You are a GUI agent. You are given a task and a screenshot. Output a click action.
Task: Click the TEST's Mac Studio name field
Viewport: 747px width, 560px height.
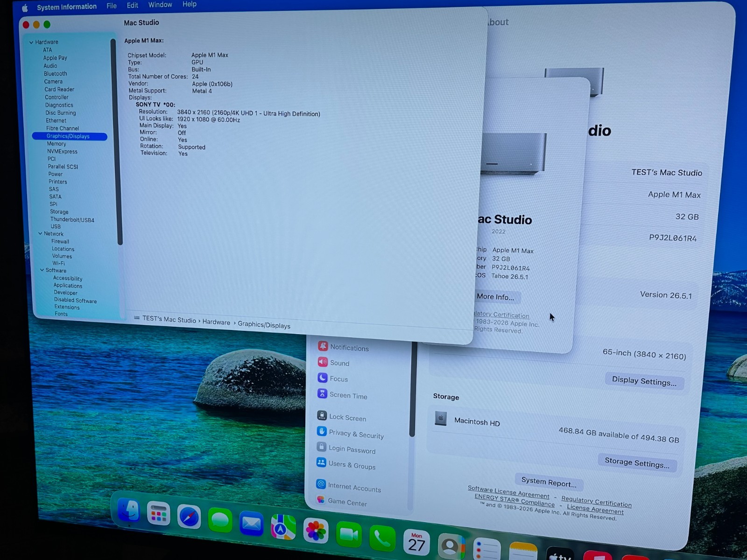pyautogui.click(x=667, y=172)
